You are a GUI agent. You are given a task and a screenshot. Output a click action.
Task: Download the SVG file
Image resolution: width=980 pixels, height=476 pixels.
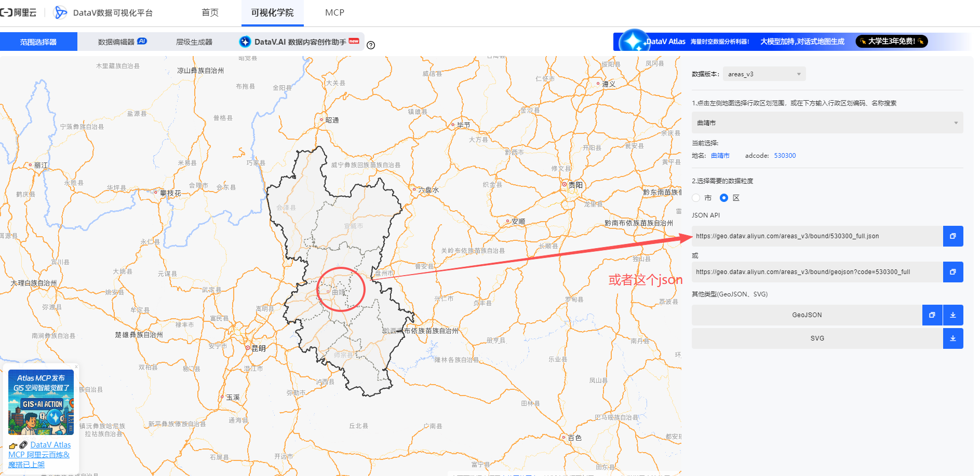[953, 338]
